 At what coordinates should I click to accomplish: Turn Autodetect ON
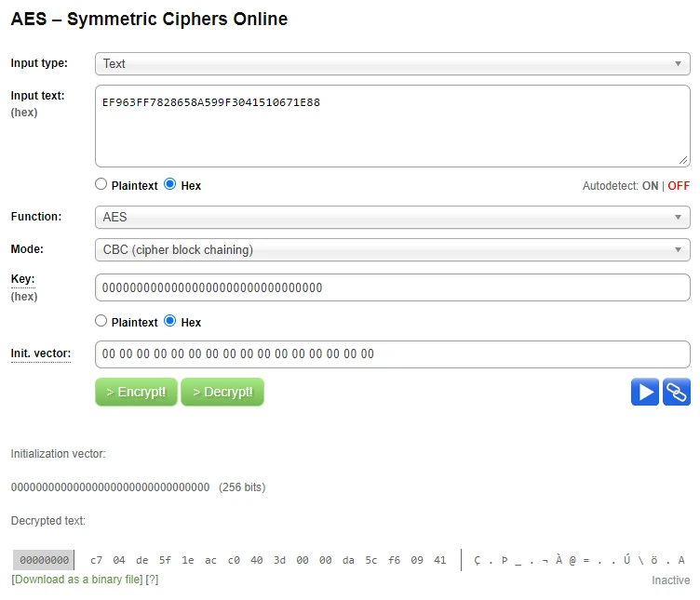pos(650,186)
